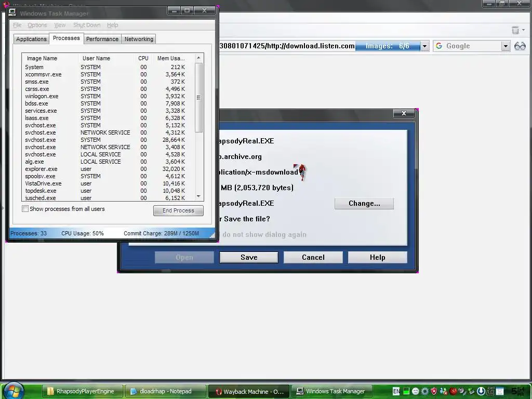Open the View menu in Task Manager
Viewport: 532px width, 399px height.
click(60, 25)
